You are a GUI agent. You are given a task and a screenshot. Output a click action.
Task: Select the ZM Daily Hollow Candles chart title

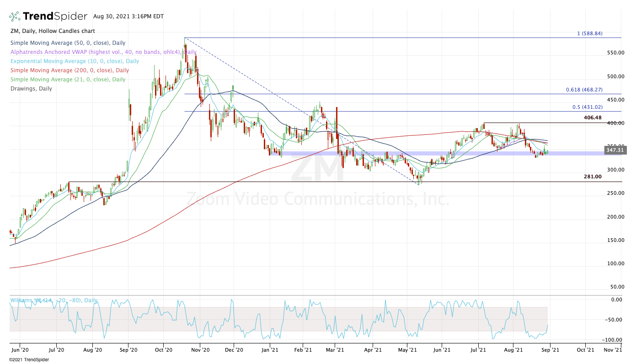tap(52, 31)
